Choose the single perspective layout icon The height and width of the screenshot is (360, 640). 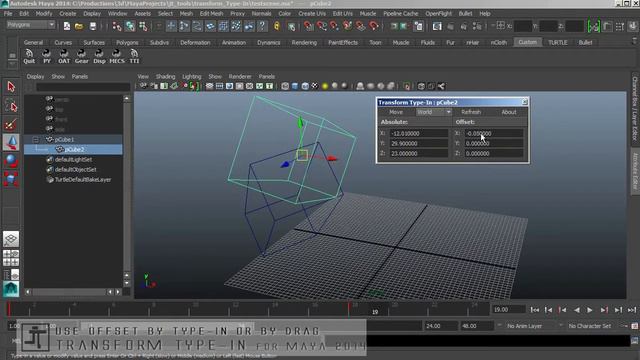(11, 239)
